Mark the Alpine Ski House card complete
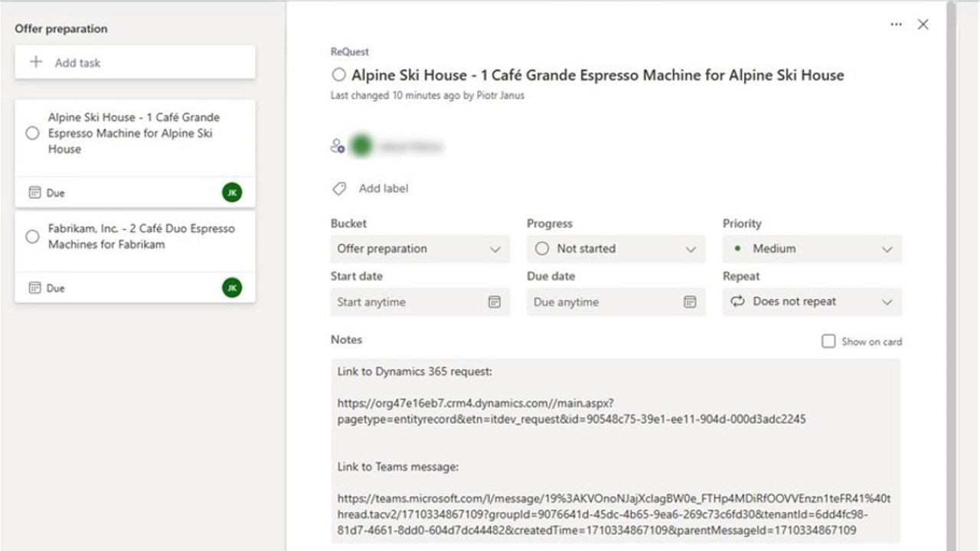The image size is (980, 551). point(32,133)
